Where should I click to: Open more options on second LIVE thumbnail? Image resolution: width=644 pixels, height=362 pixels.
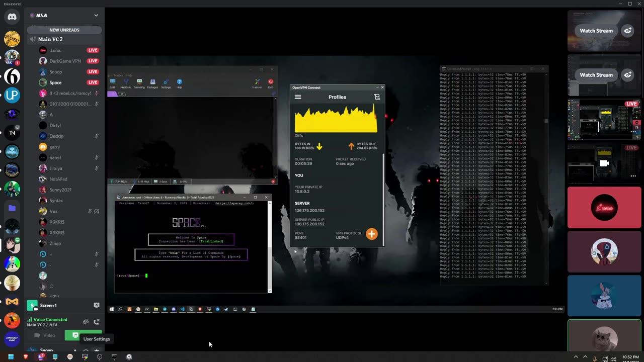(x=633, y=176)
